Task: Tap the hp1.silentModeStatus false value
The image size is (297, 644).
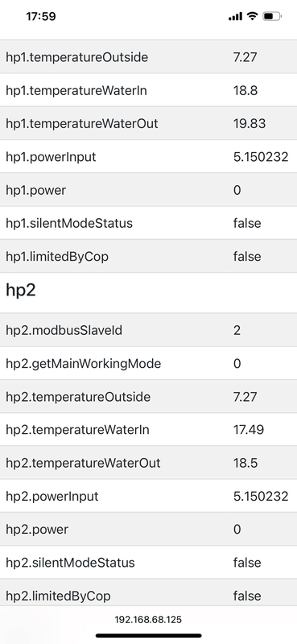Action: tap(247, 223)
